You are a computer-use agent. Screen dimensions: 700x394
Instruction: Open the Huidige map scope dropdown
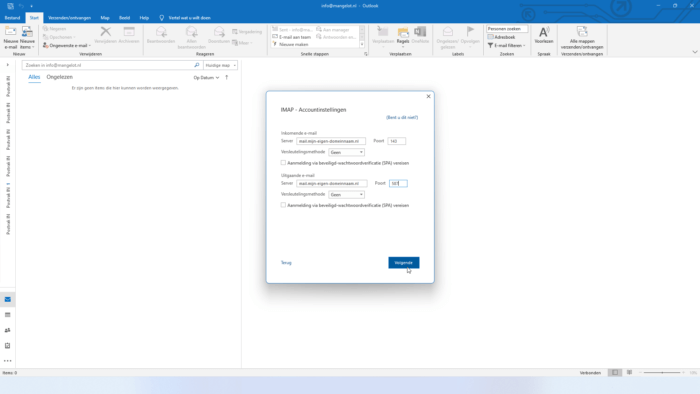coord(221,65)
